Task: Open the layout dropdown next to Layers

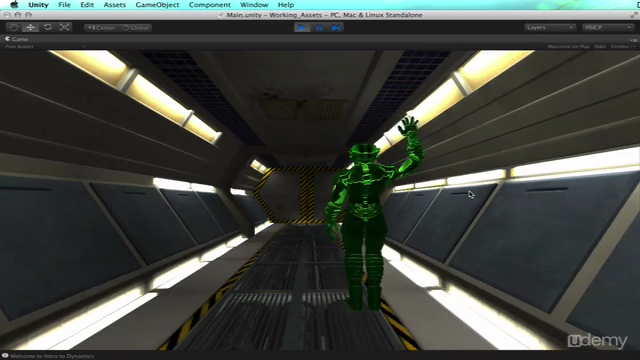Action: tap(608, 27)
